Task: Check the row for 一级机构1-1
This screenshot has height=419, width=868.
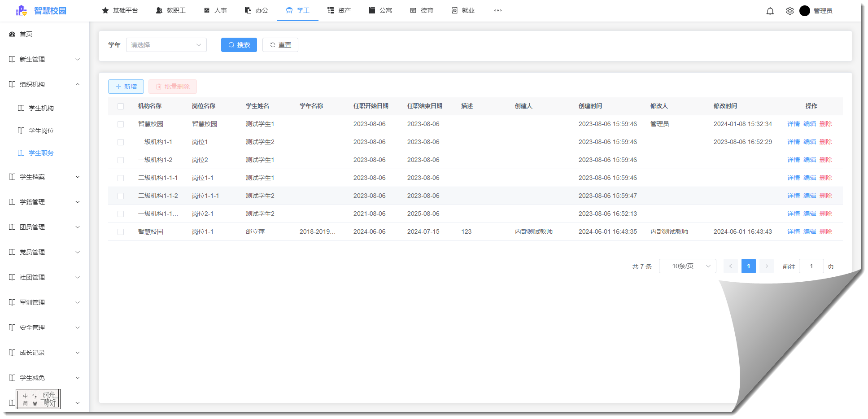Action: coord(121,142)
